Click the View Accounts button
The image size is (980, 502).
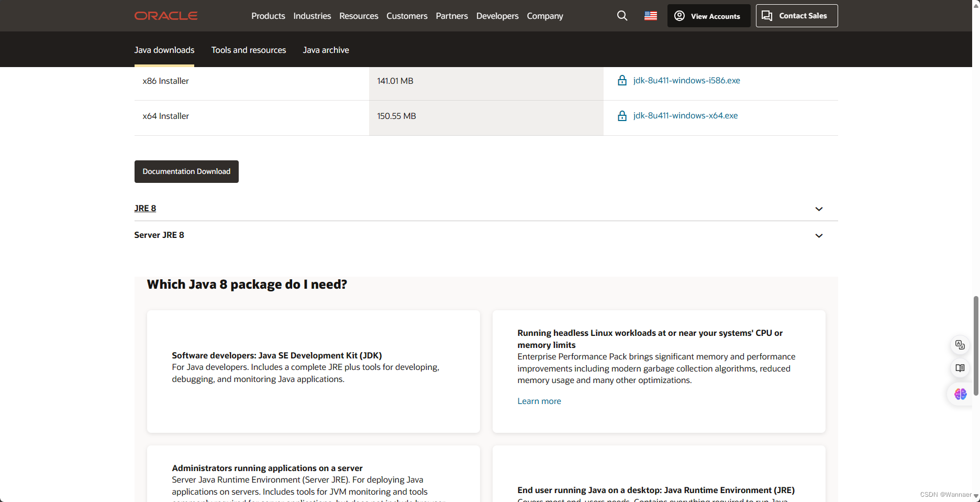709,16
